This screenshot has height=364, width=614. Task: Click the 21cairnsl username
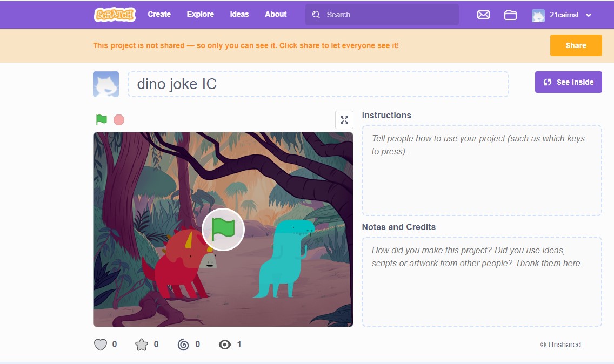click(x=564, y=15)
